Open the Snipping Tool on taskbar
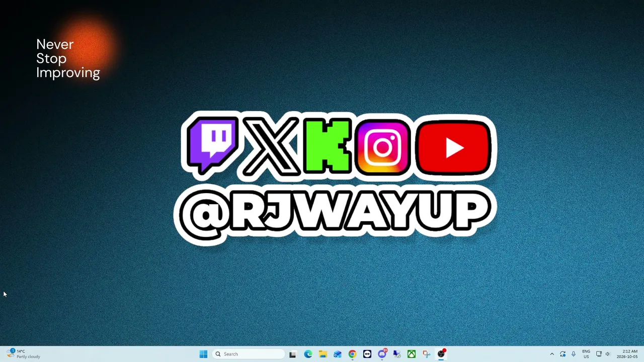 pos(427,354)
